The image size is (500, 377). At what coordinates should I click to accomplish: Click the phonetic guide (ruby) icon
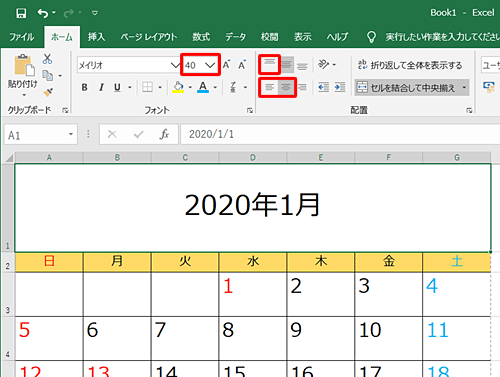[233, 87]
